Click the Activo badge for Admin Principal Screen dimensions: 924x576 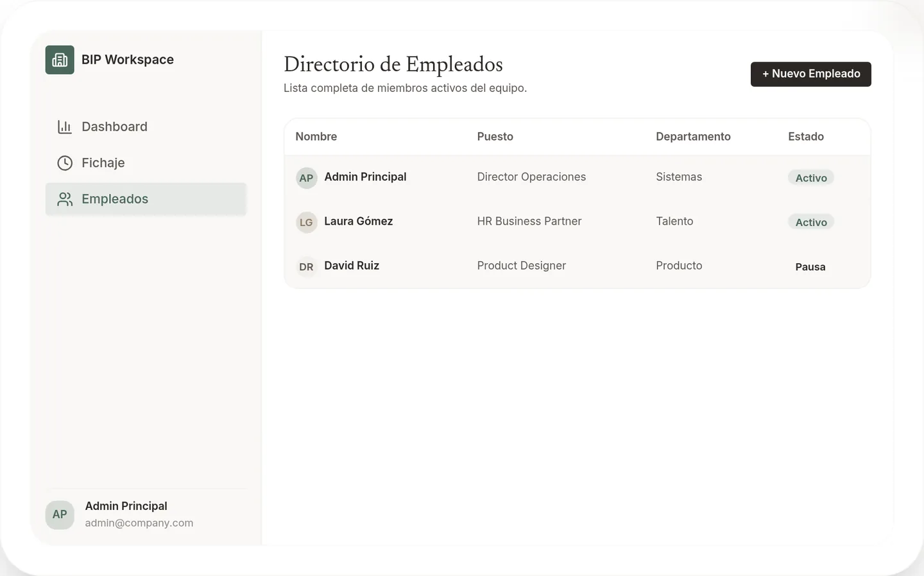point(811,178)
